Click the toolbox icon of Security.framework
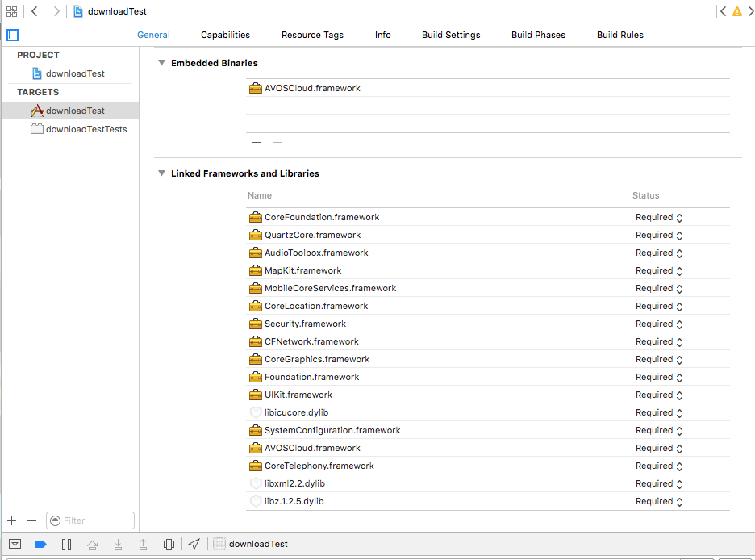 pos(256,324)
